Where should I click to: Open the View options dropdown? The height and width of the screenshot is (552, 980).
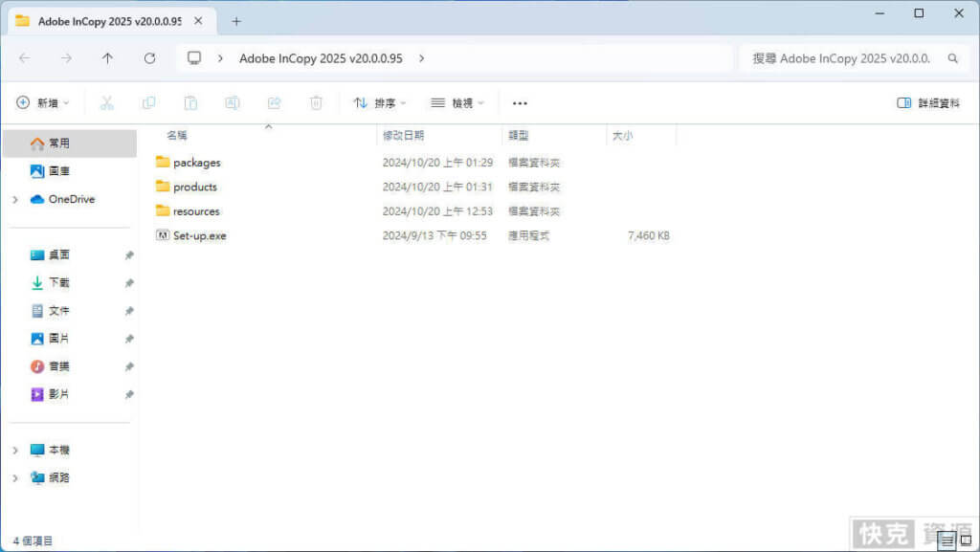(457, 103)
